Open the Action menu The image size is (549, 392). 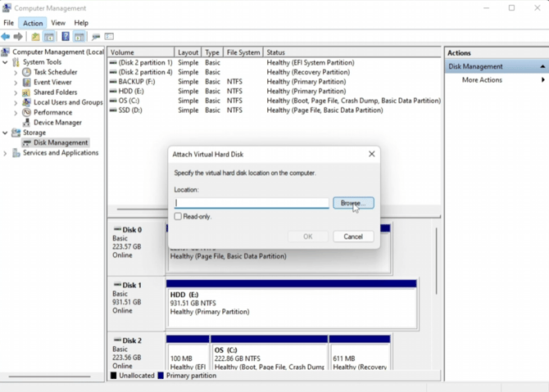click(x=33, y=23)
